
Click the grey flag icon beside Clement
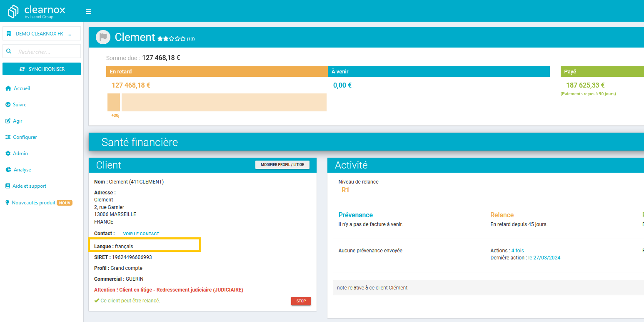point(103,37)
